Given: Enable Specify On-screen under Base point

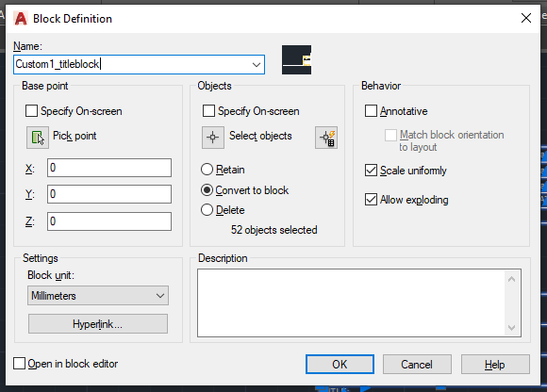Looking at the screenshot, I should click(x=31, y=111).
